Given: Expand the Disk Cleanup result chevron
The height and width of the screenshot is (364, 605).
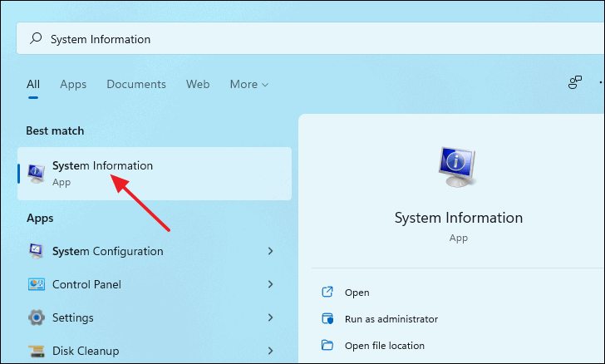Looking at the screenshot, I should click(x=270, y=351).
